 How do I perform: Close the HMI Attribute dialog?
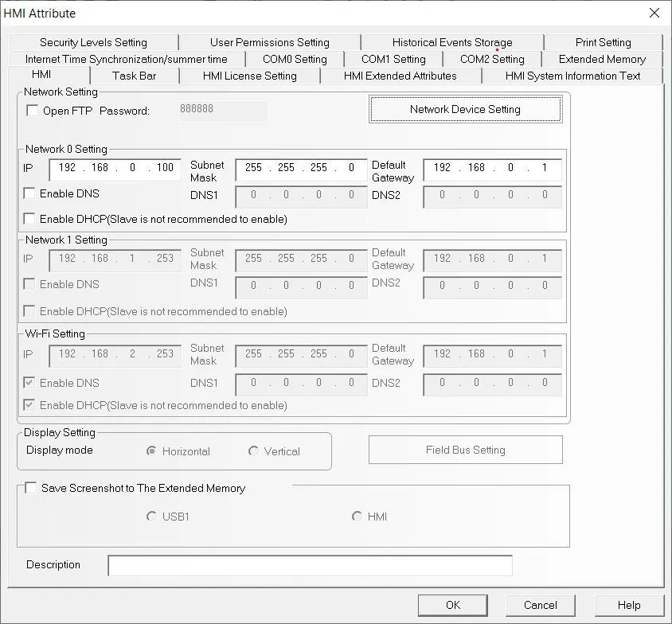coord(654,13)
